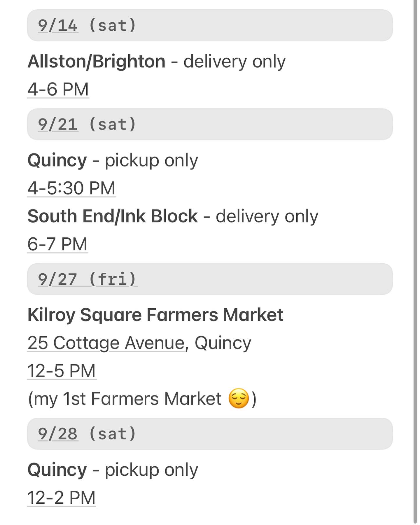Click the 9/28 (sat) gray code block
This screenshot has width=420, height=525.
(210, 434)
